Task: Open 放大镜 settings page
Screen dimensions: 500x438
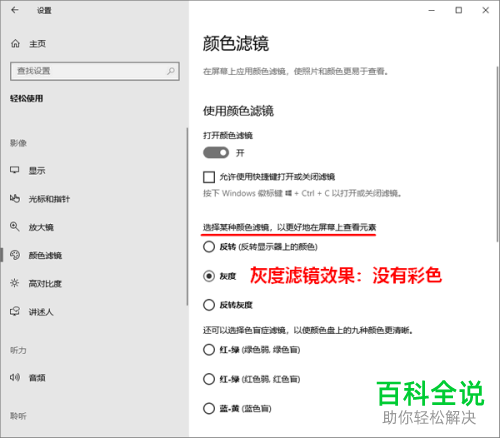Action: (x=41, y=227)
